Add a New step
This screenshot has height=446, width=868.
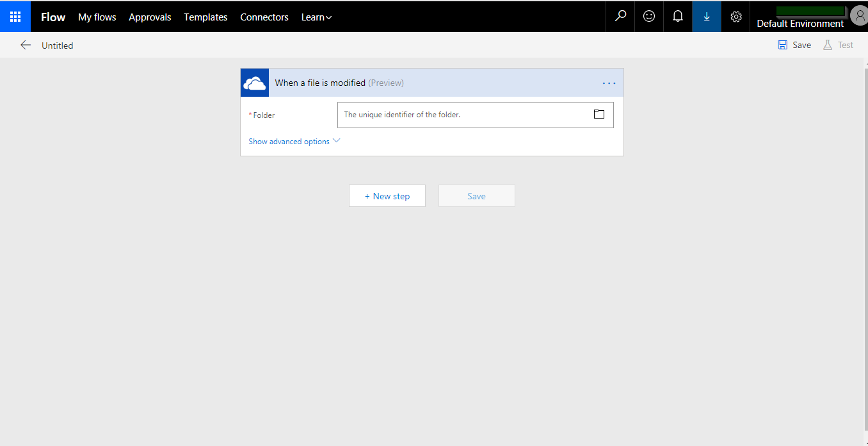click(x=387, y=196)
